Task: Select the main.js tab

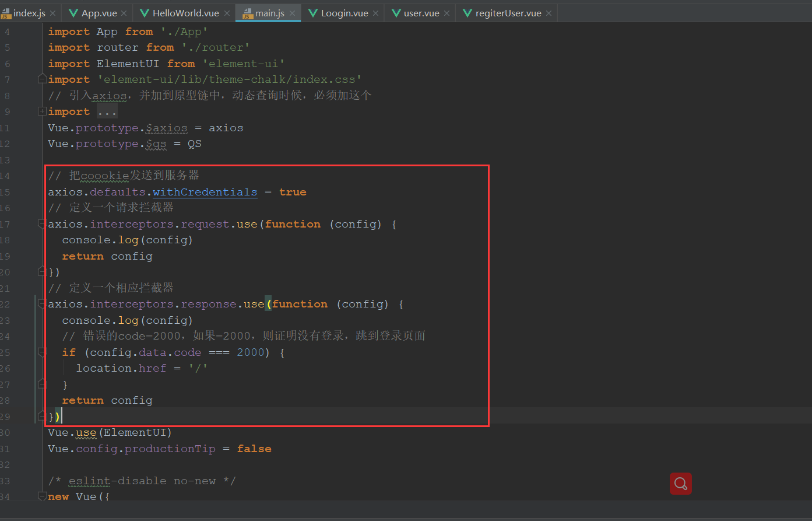Action: 268,13
